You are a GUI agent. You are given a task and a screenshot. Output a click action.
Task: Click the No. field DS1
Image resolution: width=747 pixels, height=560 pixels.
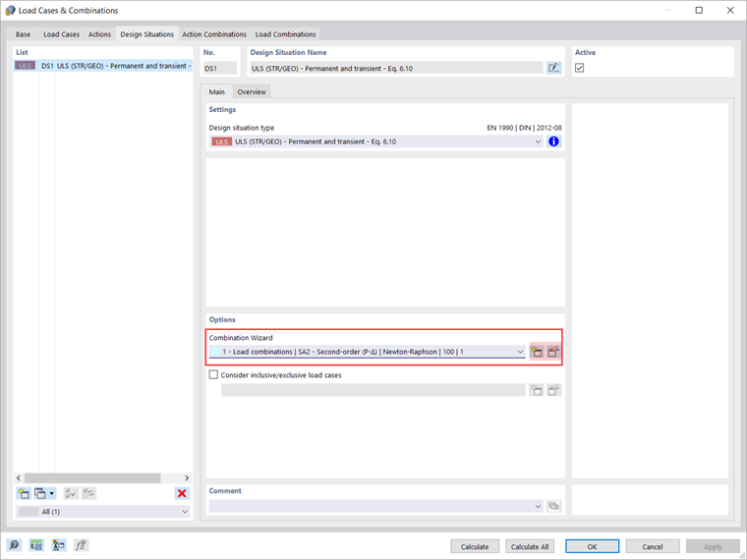[219, 68]
